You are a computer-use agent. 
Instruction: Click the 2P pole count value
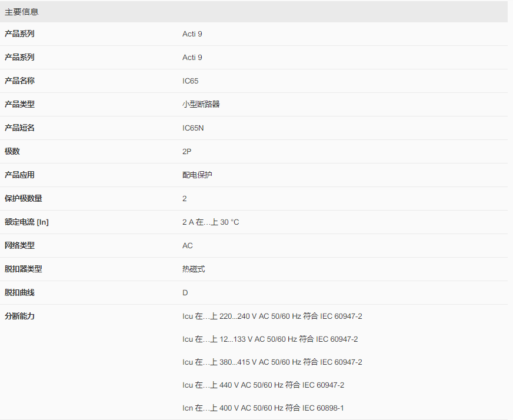click(x=187, y=151)
